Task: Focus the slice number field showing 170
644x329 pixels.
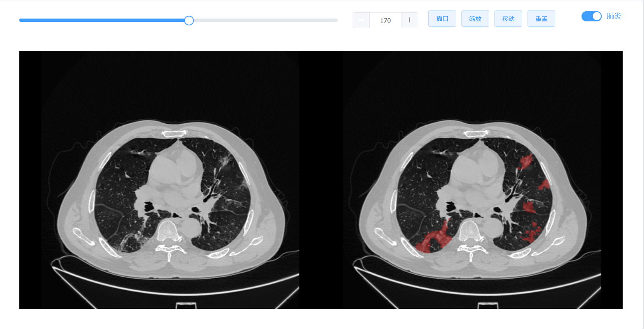Action: coord(385,20)
